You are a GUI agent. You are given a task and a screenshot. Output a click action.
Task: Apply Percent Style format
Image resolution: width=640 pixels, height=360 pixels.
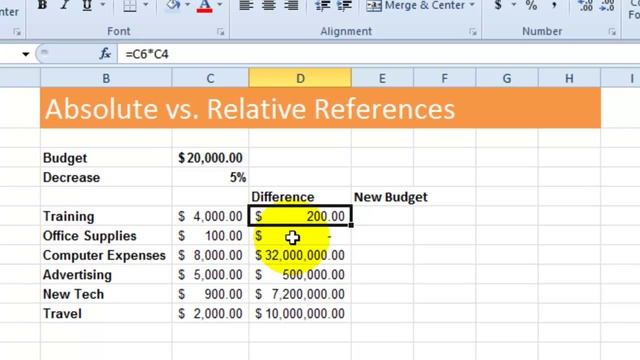coord(531,5)
